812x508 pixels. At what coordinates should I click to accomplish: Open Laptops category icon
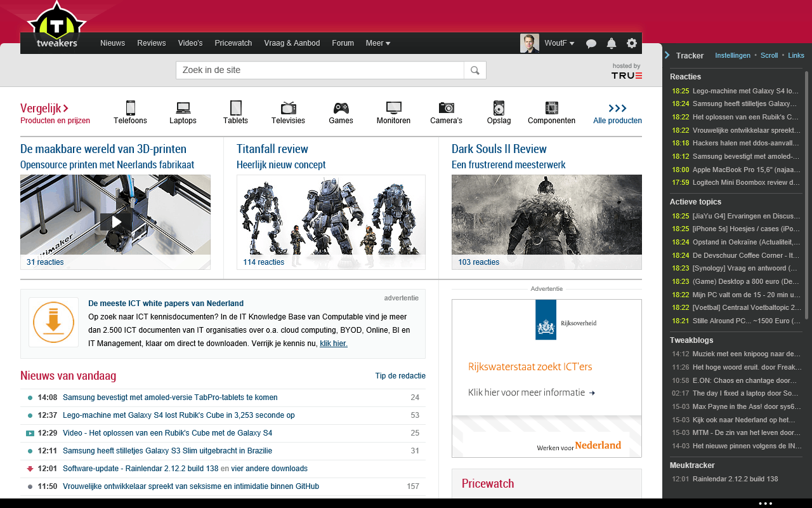click(x=183, y=107)
